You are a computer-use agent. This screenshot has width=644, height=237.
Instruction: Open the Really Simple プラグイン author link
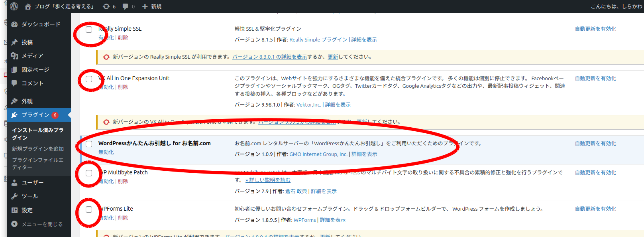click(318, 39)
